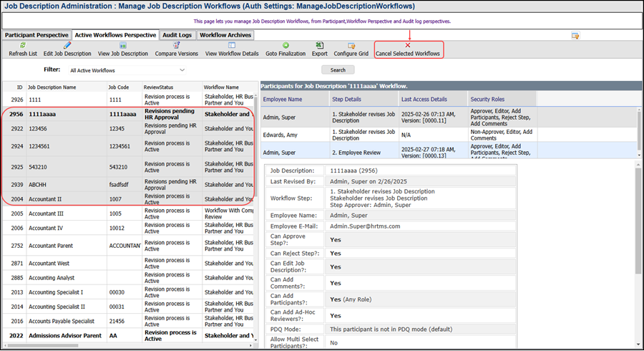Select the ABCHH job description row
644x351 pixels.
(129, 185)
